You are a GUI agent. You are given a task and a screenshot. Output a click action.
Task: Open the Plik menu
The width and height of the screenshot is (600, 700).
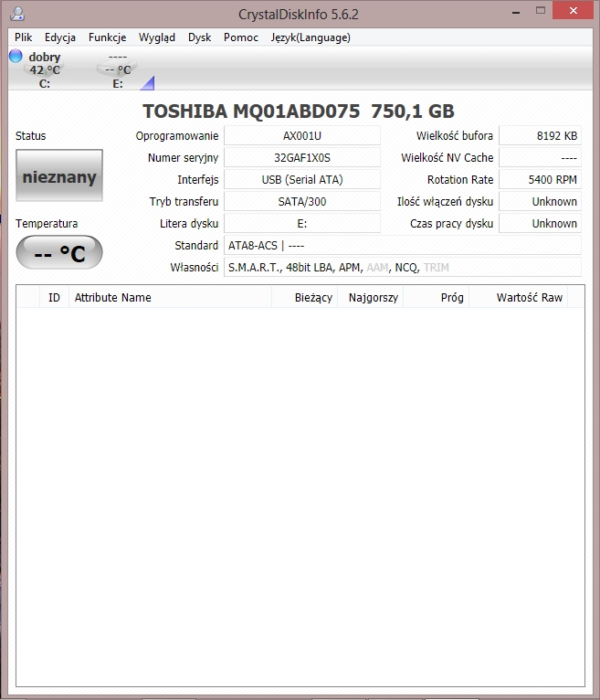click(x=23, y=37)
